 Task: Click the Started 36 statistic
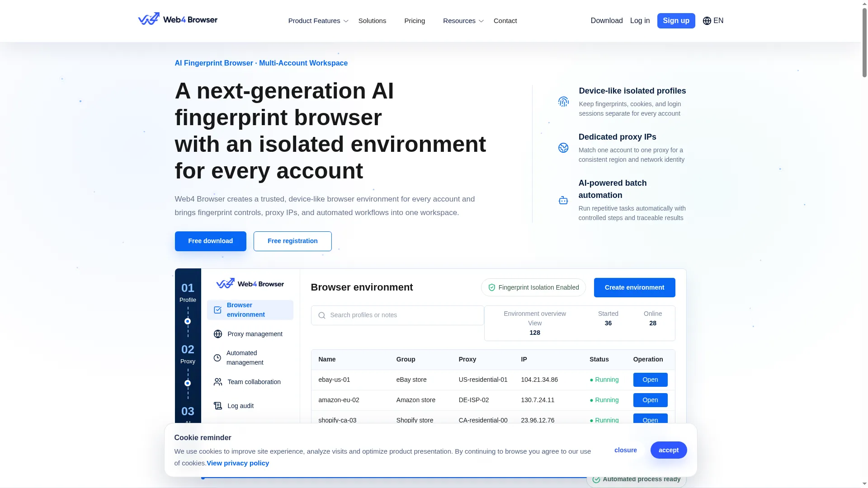[x=608, y=319]
